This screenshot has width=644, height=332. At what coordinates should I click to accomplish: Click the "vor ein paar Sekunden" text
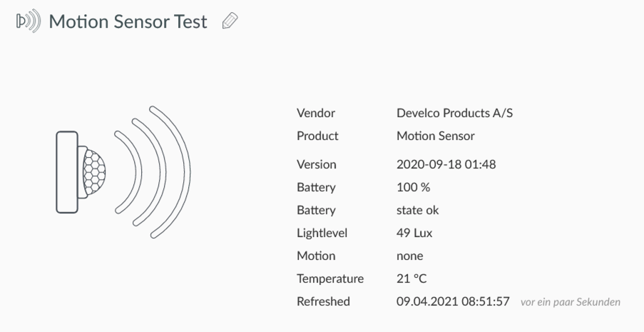click(571, 302)
